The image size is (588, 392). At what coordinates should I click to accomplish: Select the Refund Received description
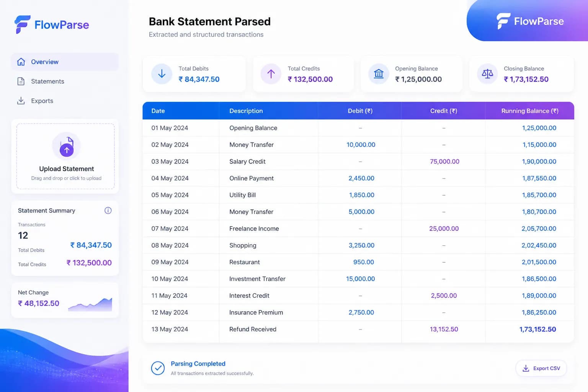click(x=253, y=329)
